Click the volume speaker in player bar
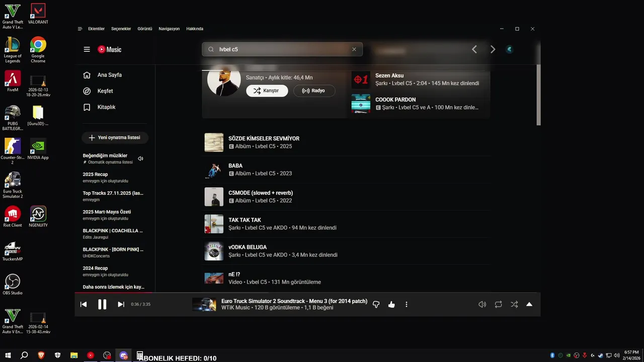This screenshot has width=644, height=362. 482,304
